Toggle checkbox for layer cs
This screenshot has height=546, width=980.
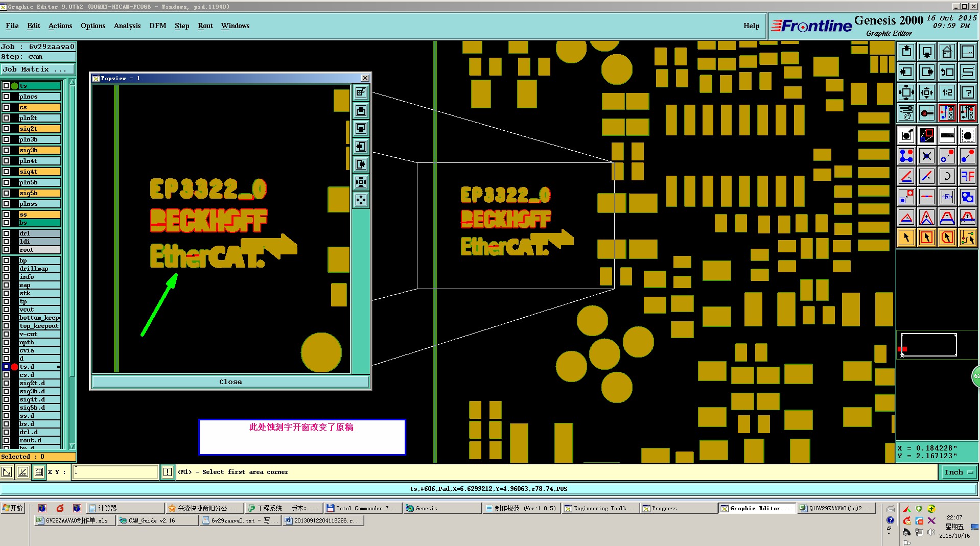coord(6,107)
